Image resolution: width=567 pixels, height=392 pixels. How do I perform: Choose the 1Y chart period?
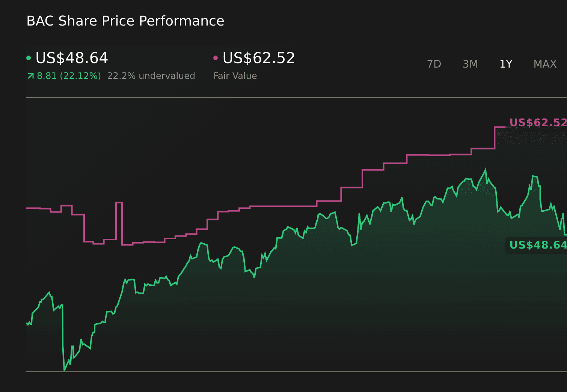point(506,64)
